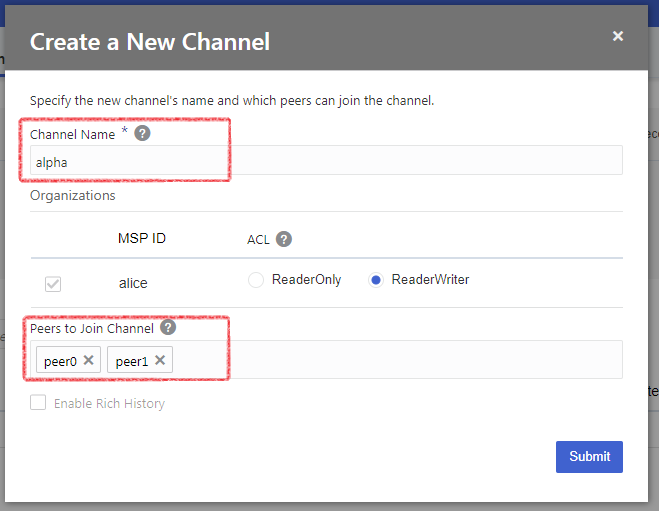Click the Channel Name help icon

(x=143, y=134)
